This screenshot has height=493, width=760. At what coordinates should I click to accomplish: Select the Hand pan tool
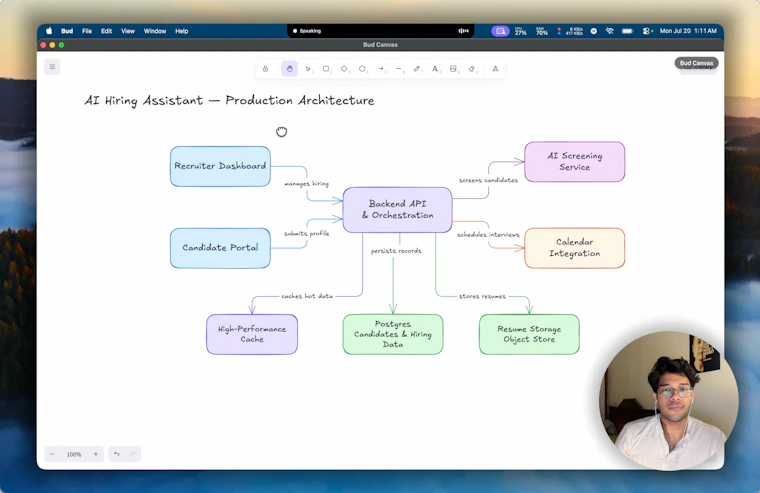[x=289, y=69]
